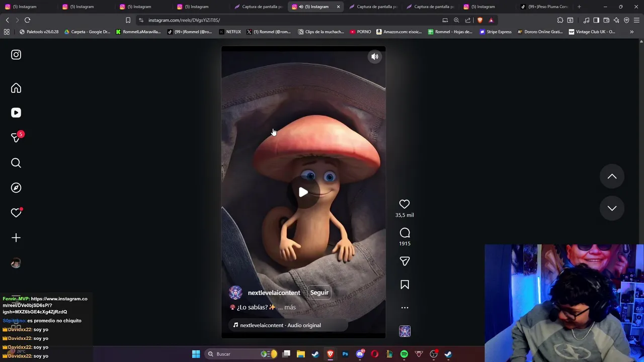The height and width of the screenshot is (362, 644).
Task: Open the reel's comments
Action: [x=405, y=233]
